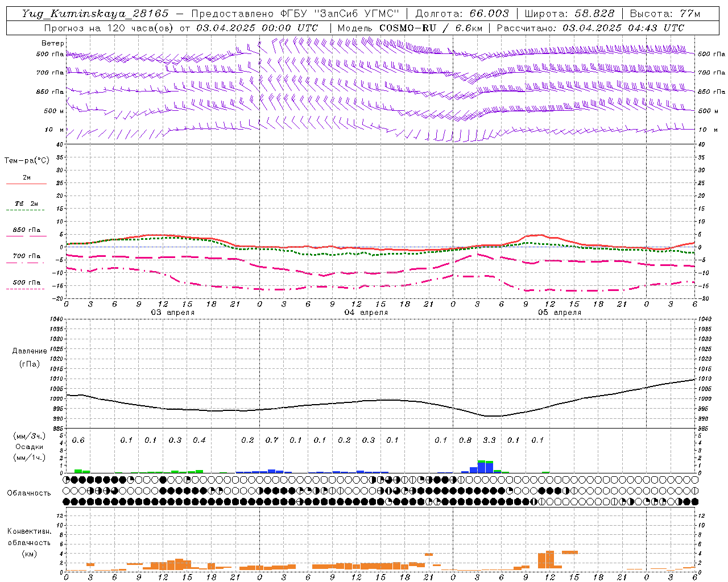Click the Td 2м dew point legend entry

point(27,203)
